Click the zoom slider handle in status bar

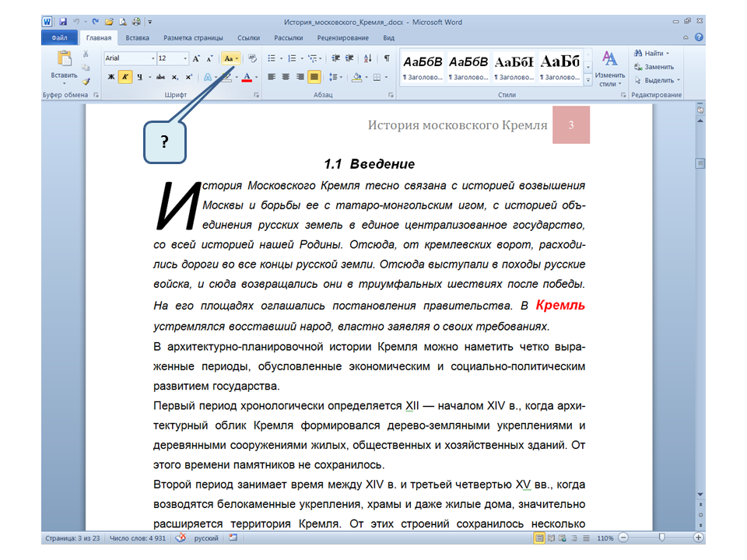pos(661,537)
